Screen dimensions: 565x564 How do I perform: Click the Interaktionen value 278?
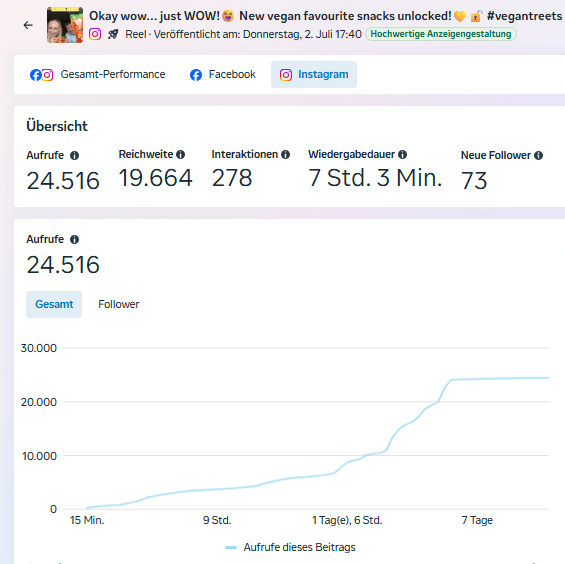point(232,178)
